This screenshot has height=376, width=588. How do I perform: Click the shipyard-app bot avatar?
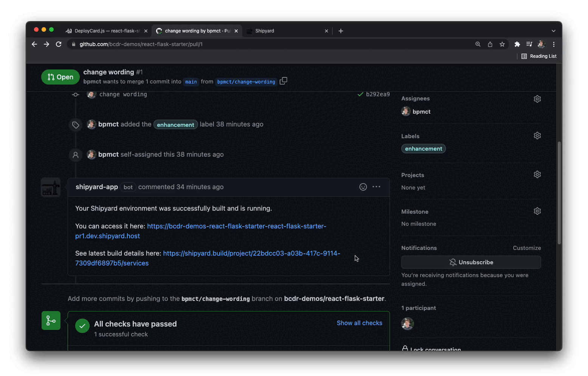(51, 187)
